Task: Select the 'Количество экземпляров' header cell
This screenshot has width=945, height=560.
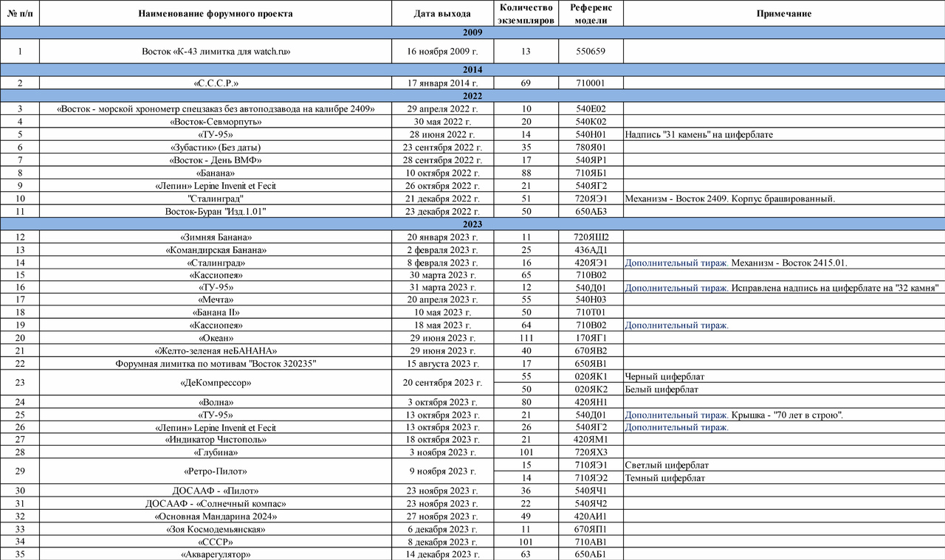Action: pos(526,14)
